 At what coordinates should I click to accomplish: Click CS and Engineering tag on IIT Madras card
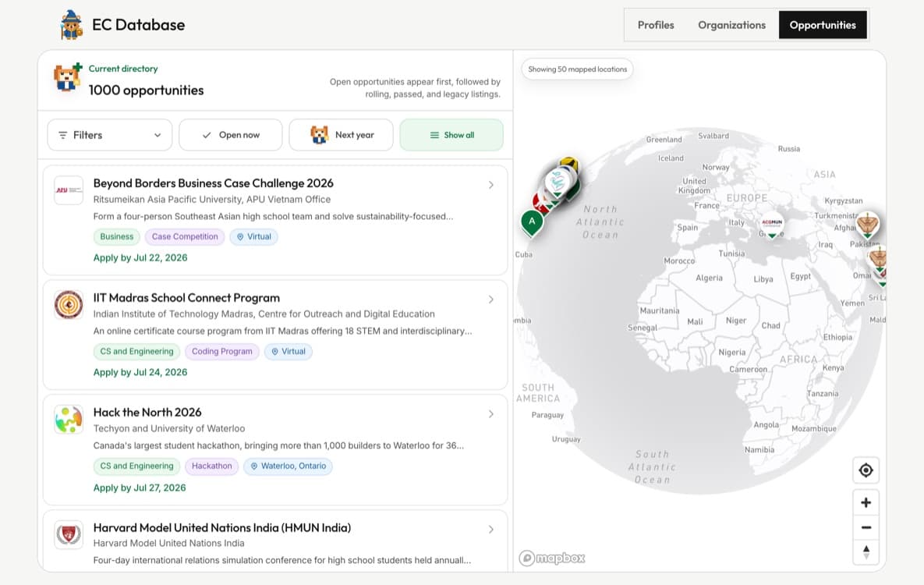pos(136,352)
